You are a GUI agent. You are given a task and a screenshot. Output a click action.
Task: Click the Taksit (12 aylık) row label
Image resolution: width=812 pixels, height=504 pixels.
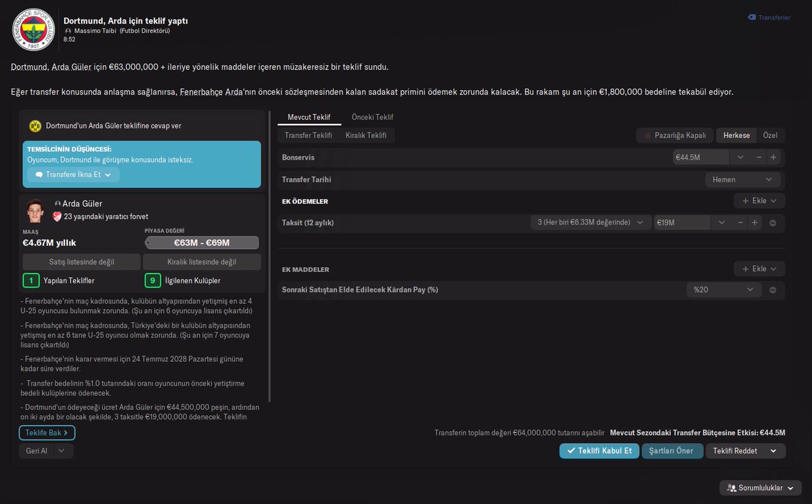(x=308, y=223)
